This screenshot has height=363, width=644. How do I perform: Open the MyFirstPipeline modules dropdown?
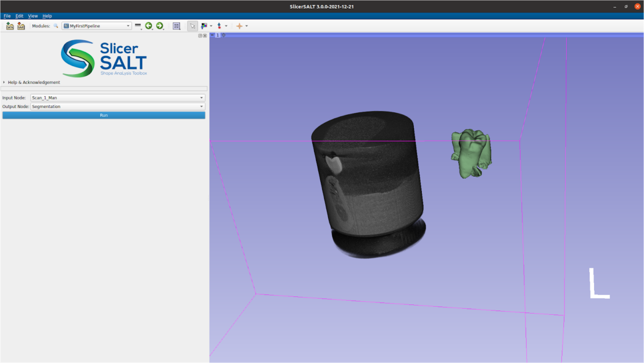click(97, 26)
